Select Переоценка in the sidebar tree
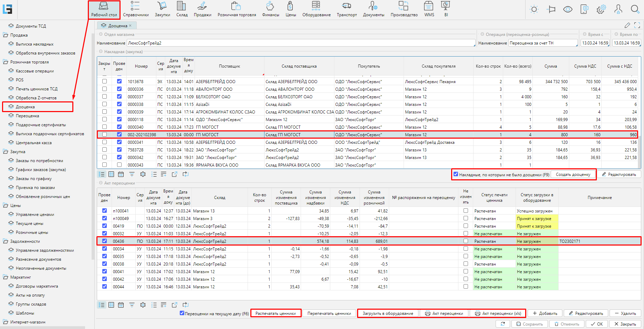 (27, 116)
